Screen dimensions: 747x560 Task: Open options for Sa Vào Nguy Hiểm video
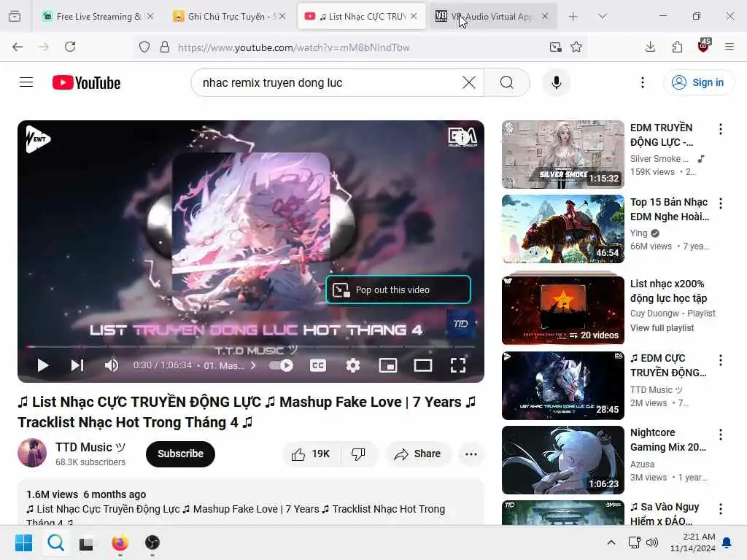pos(720,508)
